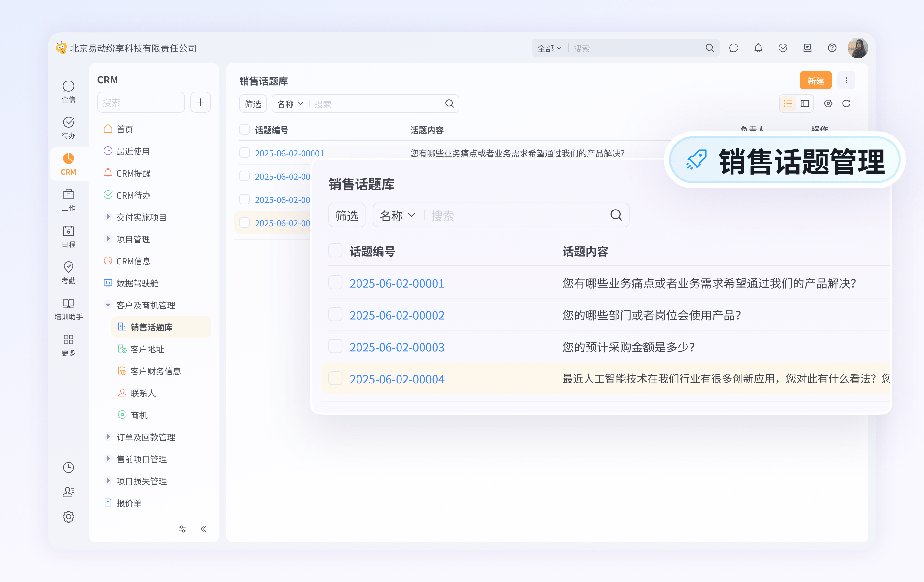Open the 工作 sidebar module
The height and width of the screenshot is (582, 924).
pyautogui.click(x=68, y=200)
